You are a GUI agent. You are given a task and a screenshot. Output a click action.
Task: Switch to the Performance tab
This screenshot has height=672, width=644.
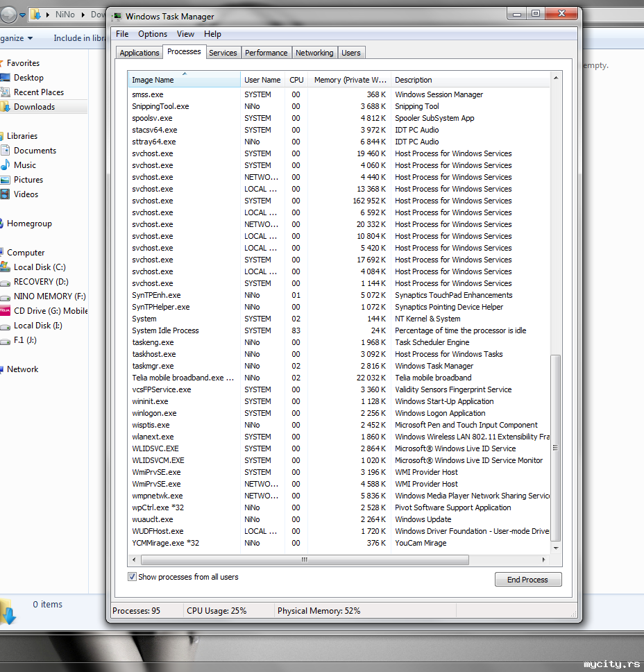(x=266, y=53)
